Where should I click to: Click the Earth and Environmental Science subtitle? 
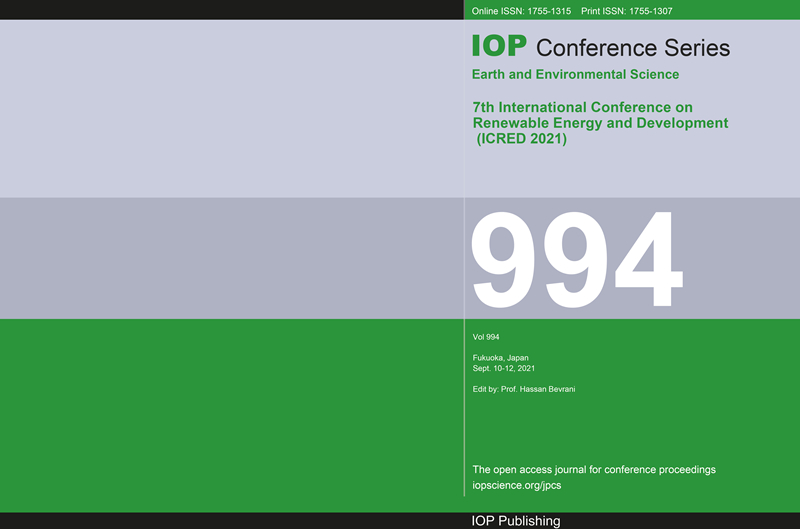coord(575,75)
